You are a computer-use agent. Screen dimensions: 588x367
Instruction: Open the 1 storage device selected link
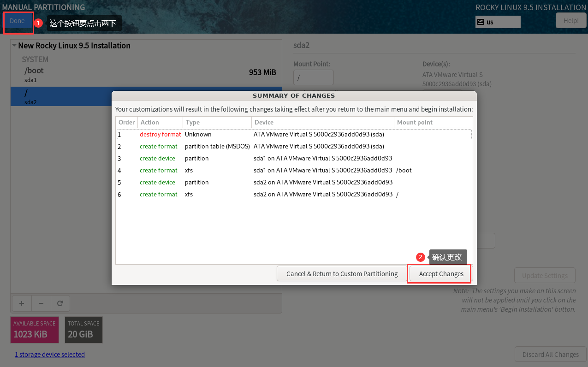(x=50, y=355)
